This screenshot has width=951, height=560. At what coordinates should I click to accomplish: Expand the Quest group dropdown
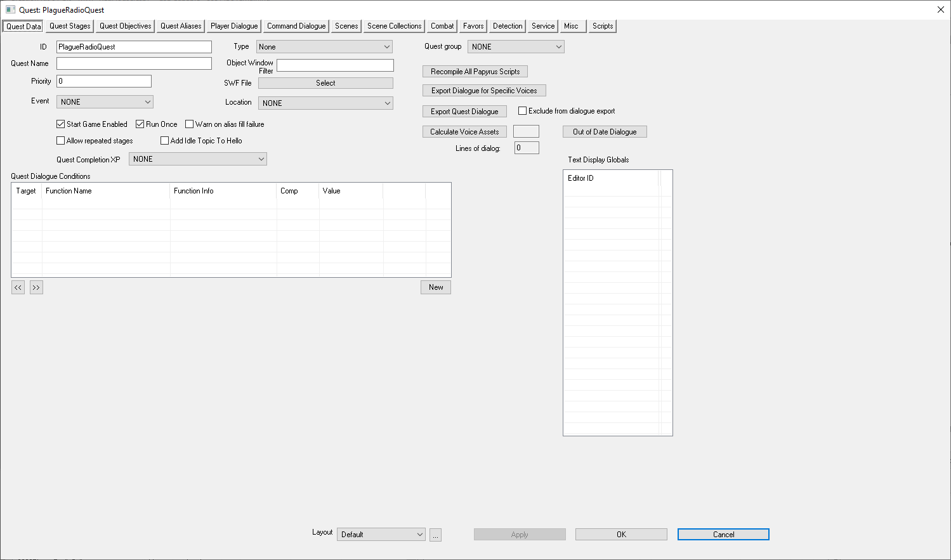coord(516,47)
